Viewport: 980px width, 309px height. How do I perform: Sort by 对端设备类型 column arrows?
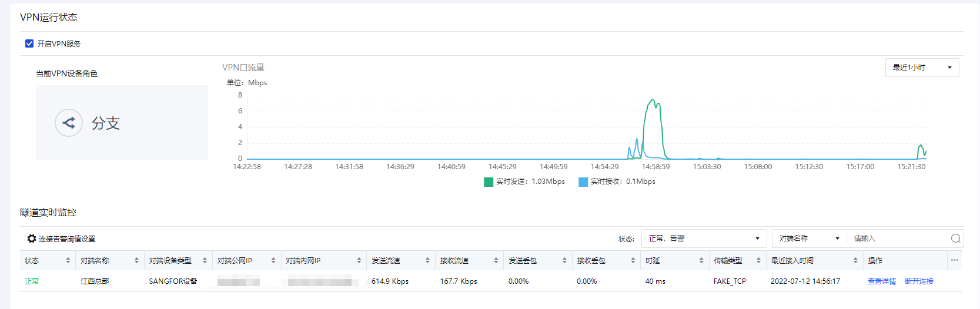205,260
